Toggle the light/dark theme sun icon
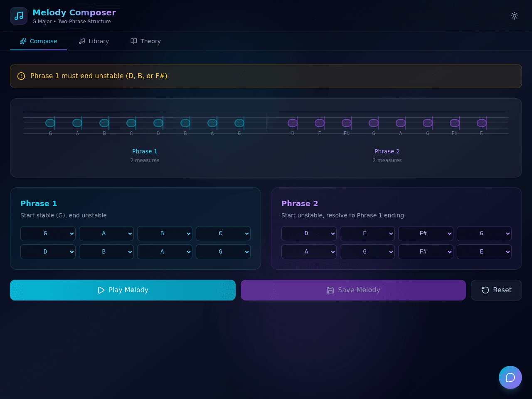 click(515, 16)
